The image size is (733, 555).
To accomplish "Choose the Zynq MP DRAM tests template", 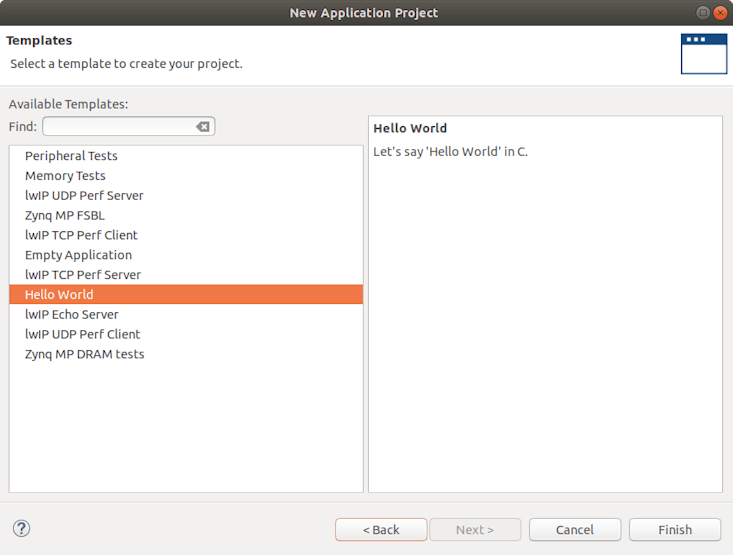I will pyautogui.click(x=85, y=354).
